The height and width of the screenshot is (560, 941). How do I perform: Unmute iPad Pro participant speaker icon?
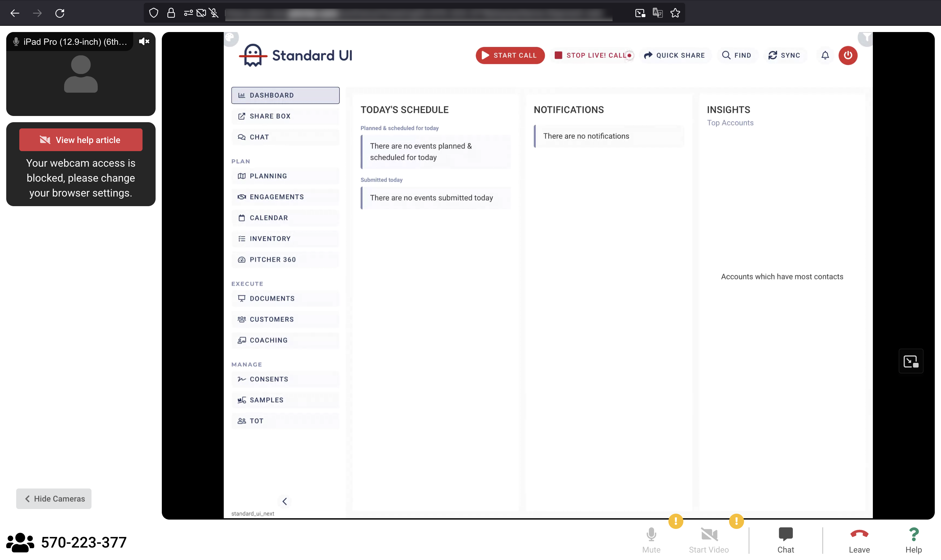click(144, 41)
